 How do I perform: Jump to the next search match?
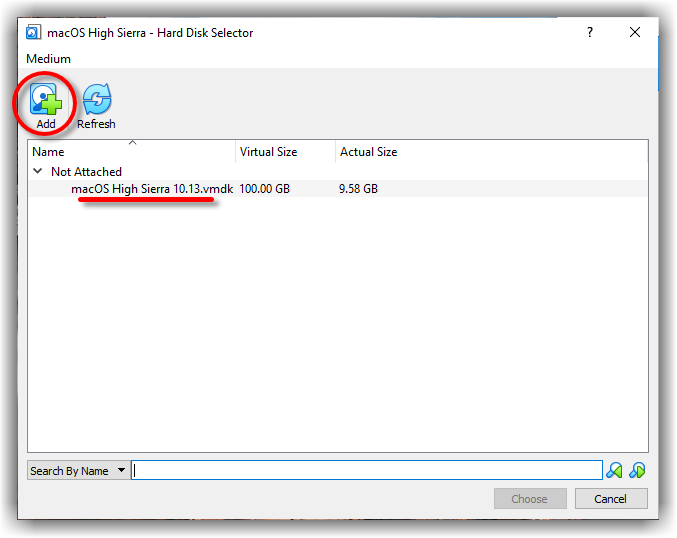click(x=637, y=470)
